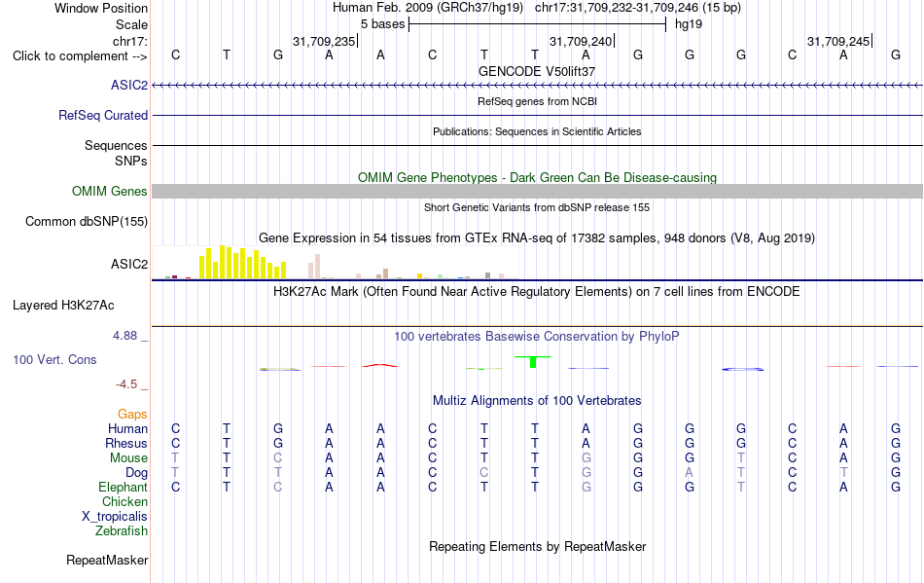Viewport: 924px width, 583px height.
Task: Click the Dog species label
Action: [x=137, y=473]
